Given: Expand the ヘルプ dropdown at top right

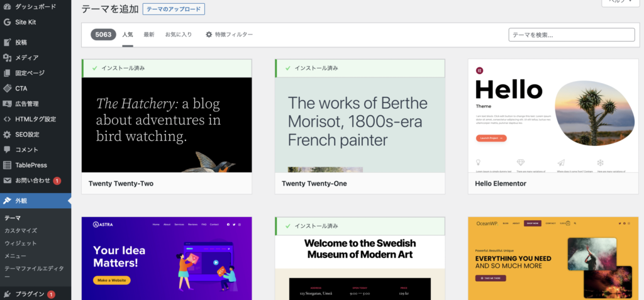Looking at the screenshot, I should (619, 3).
